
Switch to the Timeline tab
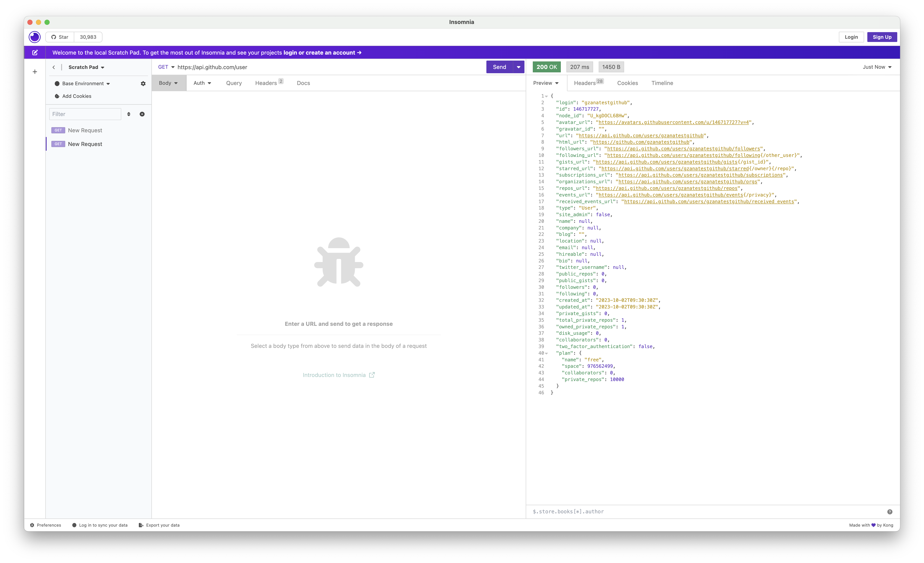(x=662, y=83)
